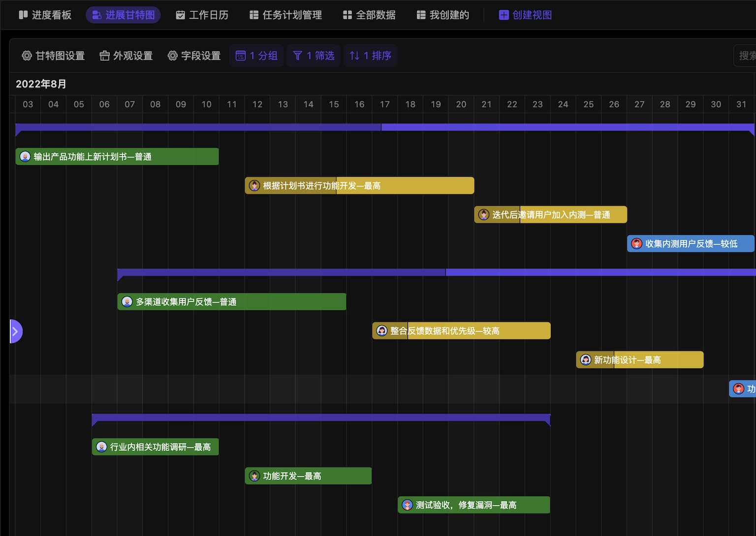
Task: Open the 1 筛选 filter menu
Action: click(314, 56)
